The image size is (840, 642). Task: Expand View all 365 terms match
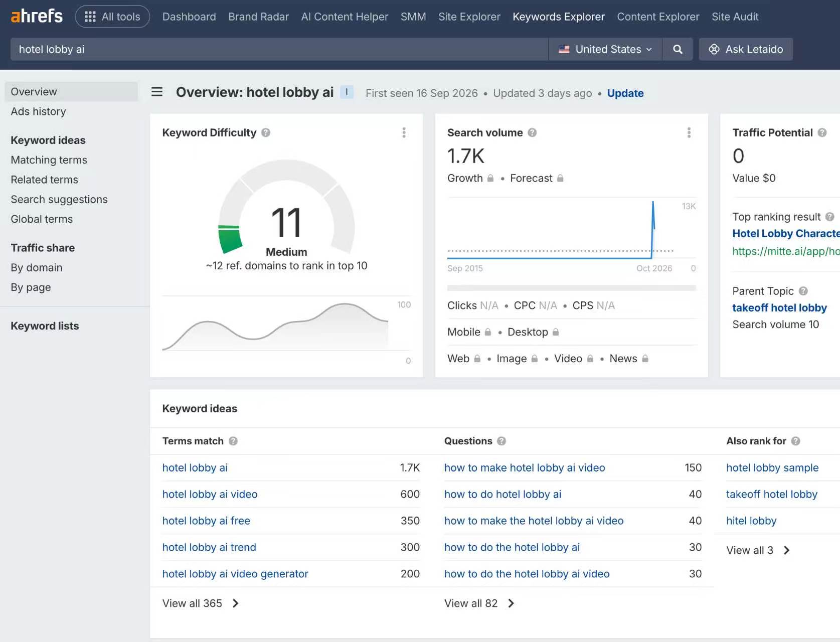200,603
